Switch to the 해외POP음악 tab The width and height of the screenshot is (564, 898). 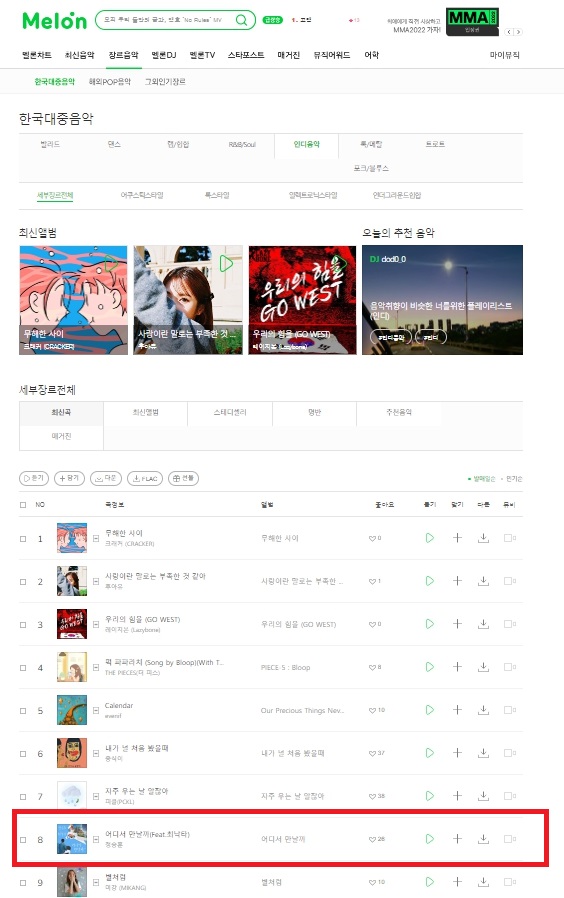(x=109, y=82)
